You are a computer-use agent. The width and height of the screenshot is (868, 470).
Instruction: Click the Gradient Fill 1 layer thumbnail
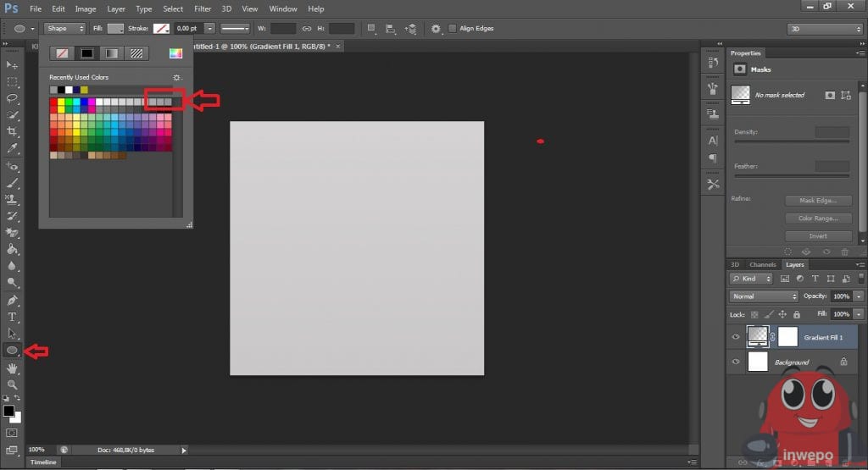click(x=757, y=336)
